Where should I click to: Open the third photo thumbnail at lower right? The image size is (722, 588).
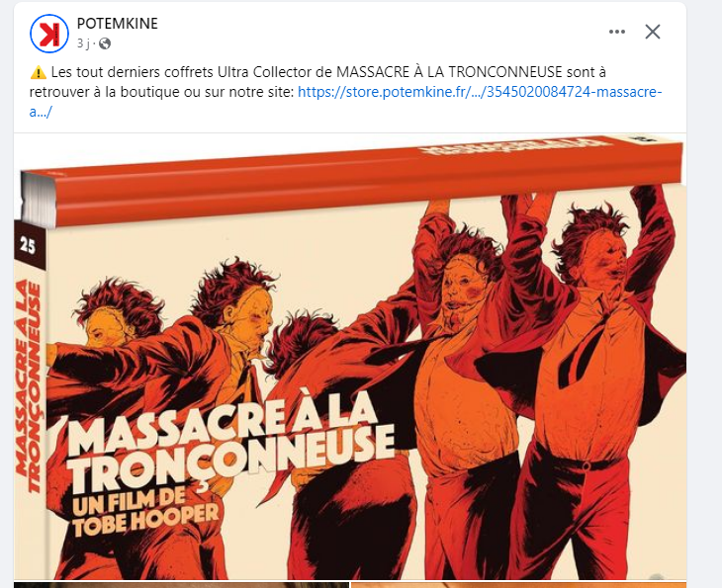click(518, 585)
